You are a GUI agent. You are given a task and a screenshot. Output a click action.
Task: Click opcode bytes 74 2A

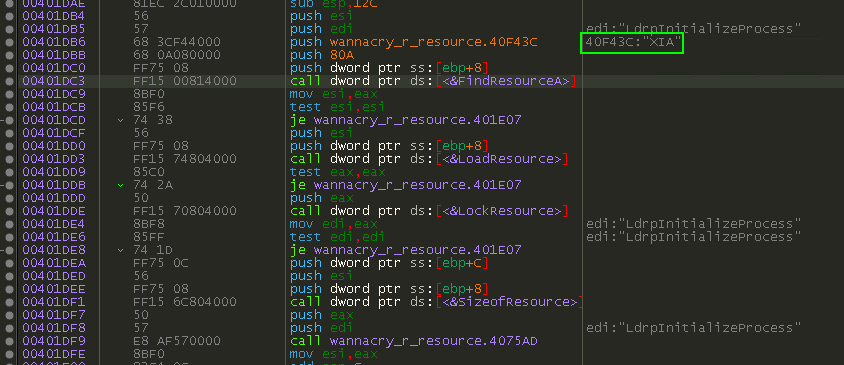(x=153, y=185)
